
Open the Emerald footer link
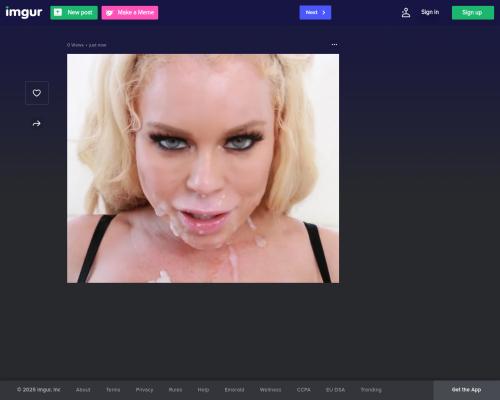(x=234, y=390)
